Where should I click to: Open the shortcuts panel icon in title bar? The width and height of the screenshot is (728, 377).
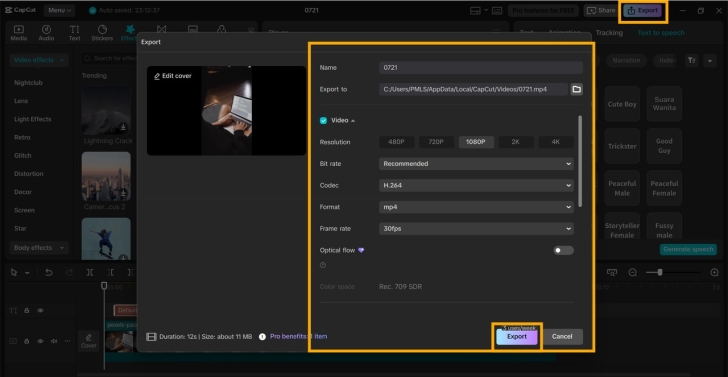[497, 11]
